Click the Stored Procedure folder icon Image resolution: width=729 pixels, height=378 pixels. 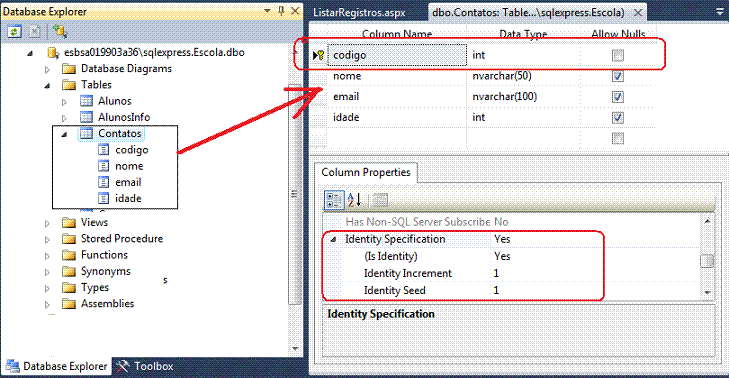(69, 239)
